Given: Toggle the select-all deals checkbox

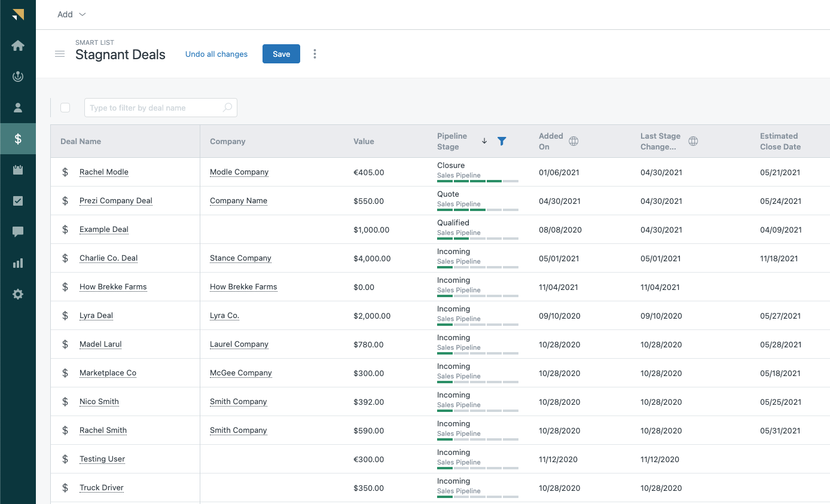Looking at the screenshot, I should pos(65,108).
